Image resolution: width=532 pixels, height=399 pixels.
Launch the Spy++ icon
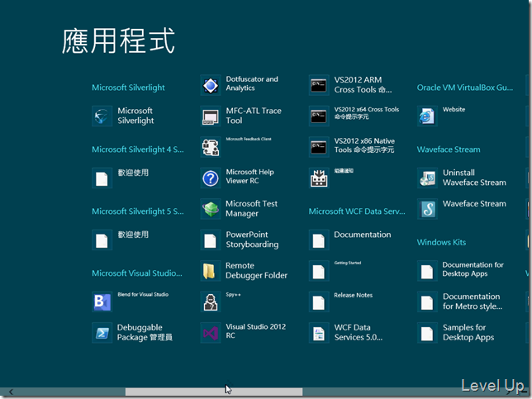tap(211, 302)
